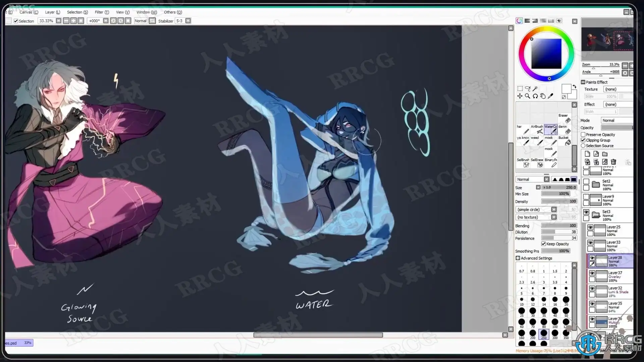Click the delete layer trash icon
This screenshot has width=644, height=362.
[x=613, y=162]
